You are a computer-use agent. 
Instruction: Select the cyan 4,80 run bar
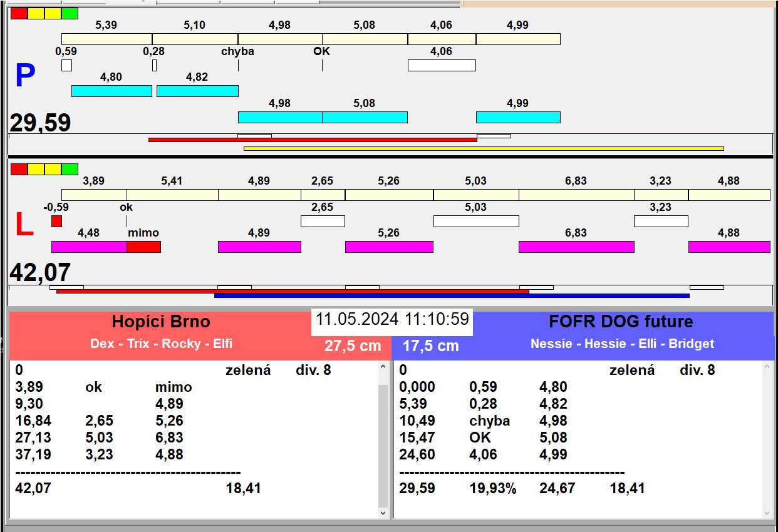coord(112,91)
